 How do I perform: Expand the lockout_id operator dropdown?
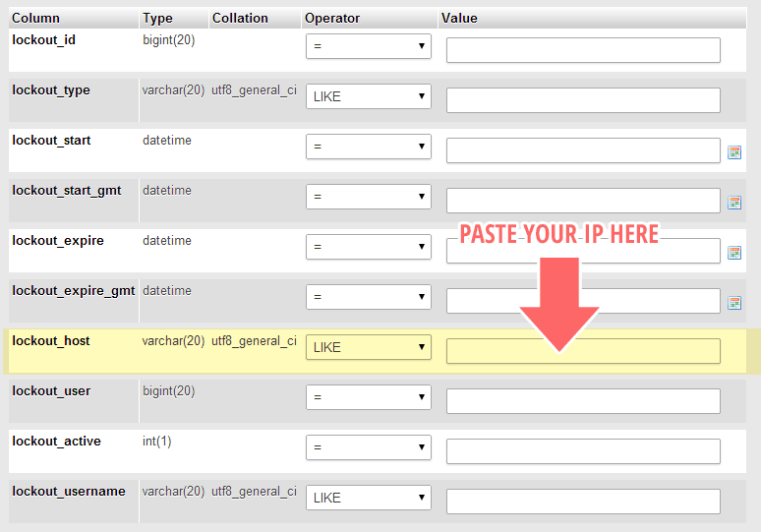coord(368,46)
